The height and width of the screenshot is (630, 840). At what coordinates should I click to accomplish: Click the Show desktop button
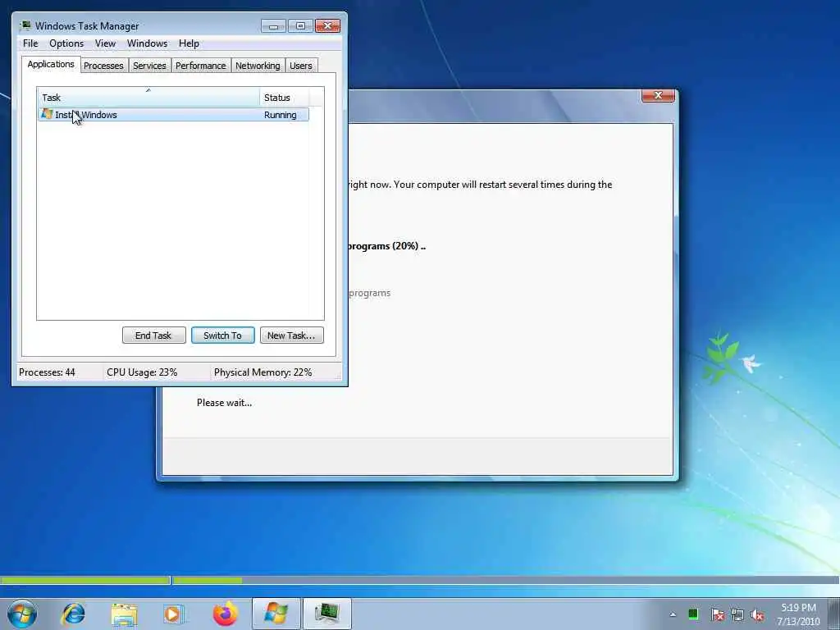click(x=834, y=614)
